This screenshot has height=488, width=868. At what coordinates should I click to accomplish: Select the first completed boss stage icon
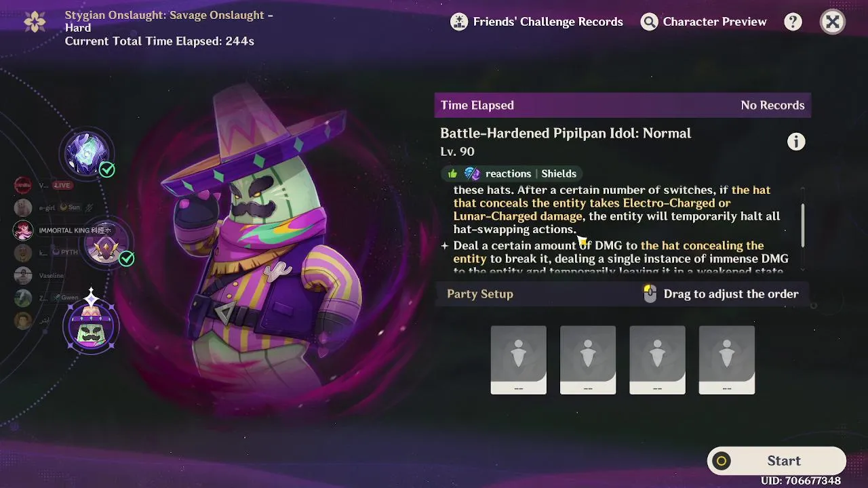(x=86, y=152)
